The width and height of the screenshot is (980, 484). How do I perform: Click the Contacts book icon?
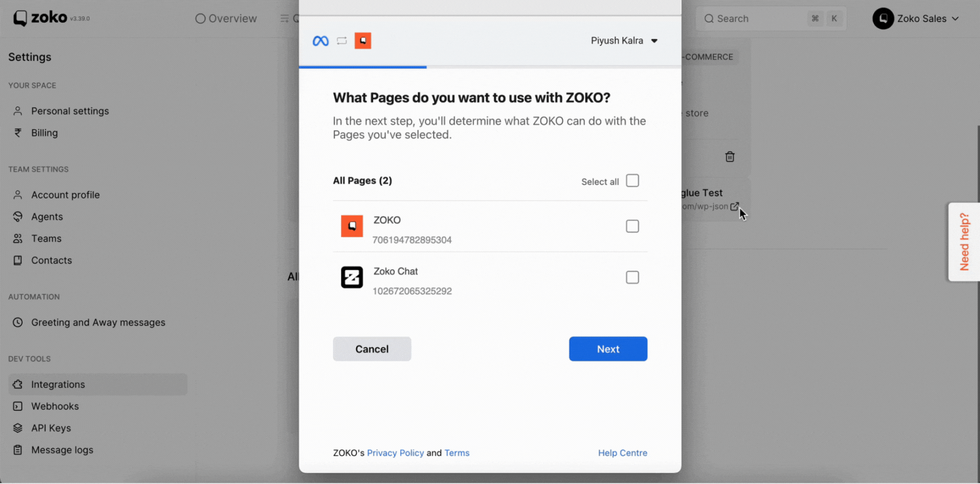tap(18, 260)
